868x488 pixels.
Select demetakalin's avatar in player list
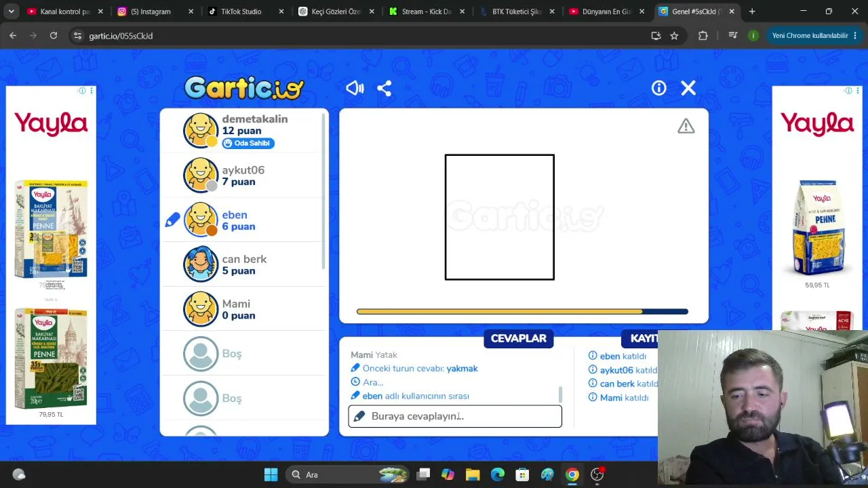(x=201, y=130)
